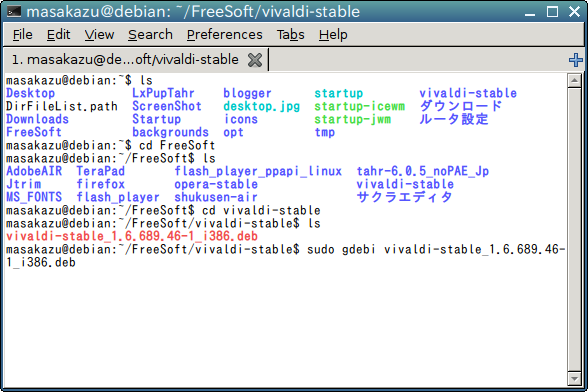Add a new tab with plus icon
The image size is (588, 392).
pos(576,60)
